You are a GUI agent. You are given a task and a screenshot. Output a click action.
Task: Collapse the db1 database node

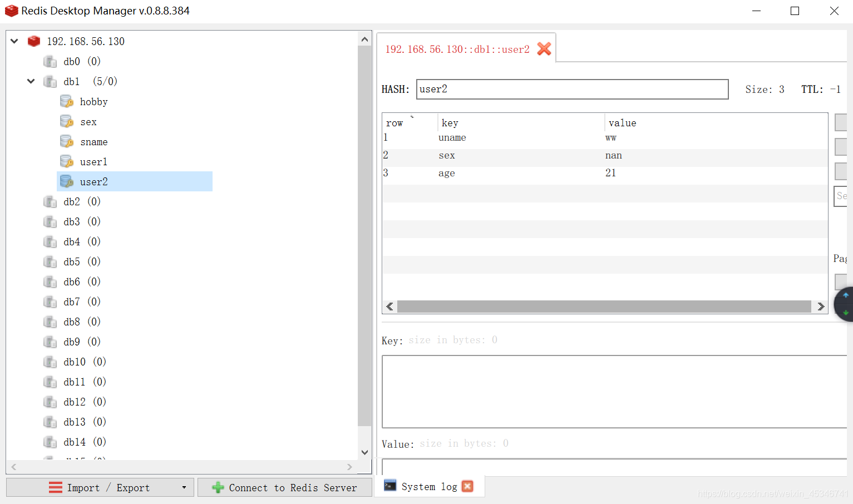(x=31, y=81)
